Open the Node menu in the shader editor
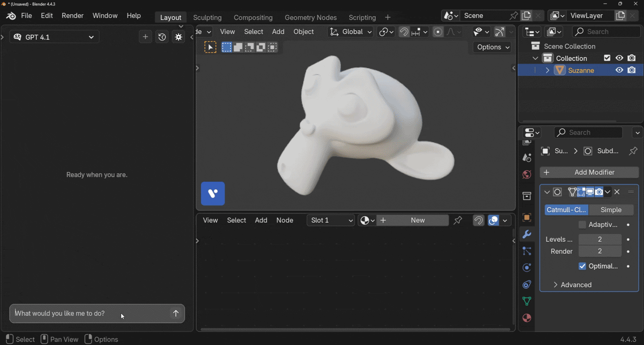The width and height of the screenshot is (644, 345). click(285, 220)
